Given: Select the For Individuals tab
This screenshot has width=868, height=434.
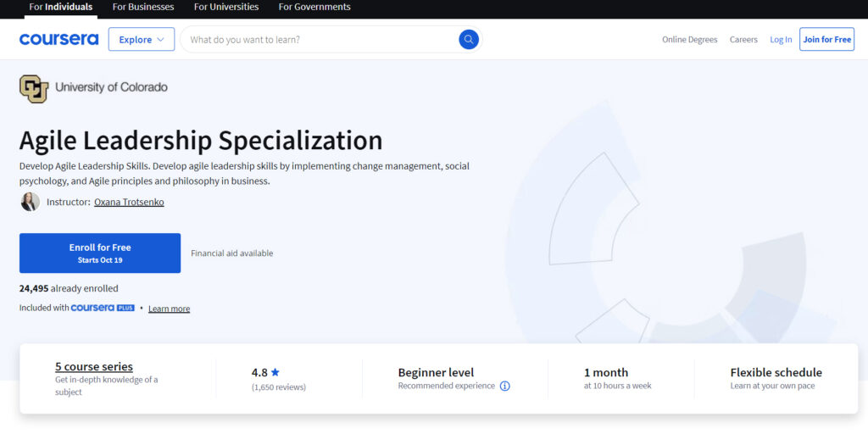Looking at the screenshot, I should tap(61, 7).
